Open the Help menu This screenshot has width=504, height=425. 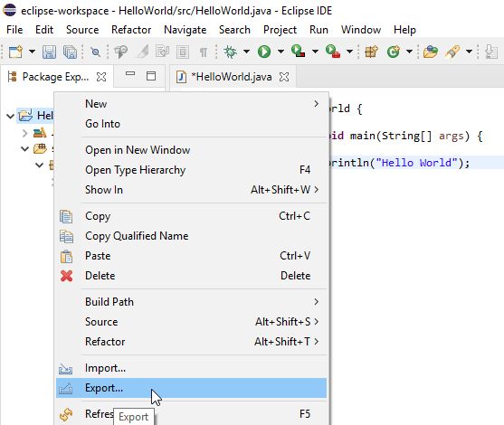pyautogui.click(x=404, y=30)
